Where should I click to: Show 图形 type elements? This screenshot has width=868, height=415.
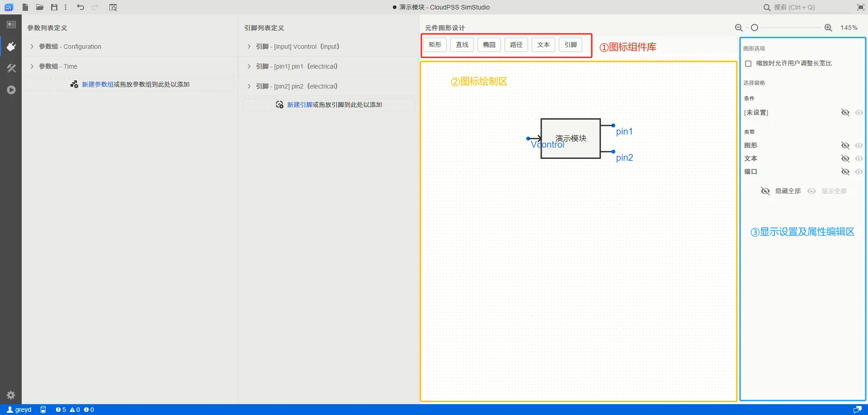(859, 145)
